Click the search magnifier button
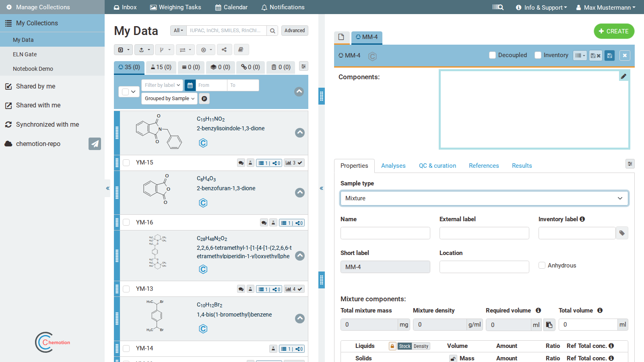 coord(272,31)
